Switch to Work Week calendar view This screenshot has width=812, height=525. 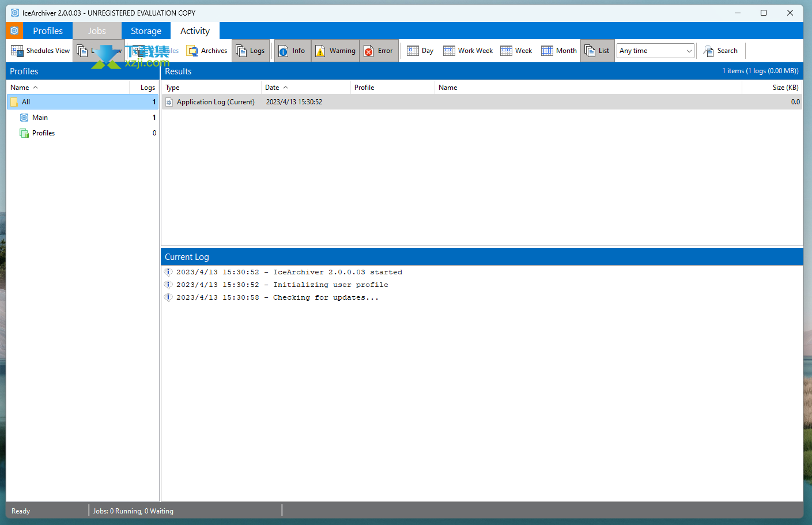coord(468,51)
